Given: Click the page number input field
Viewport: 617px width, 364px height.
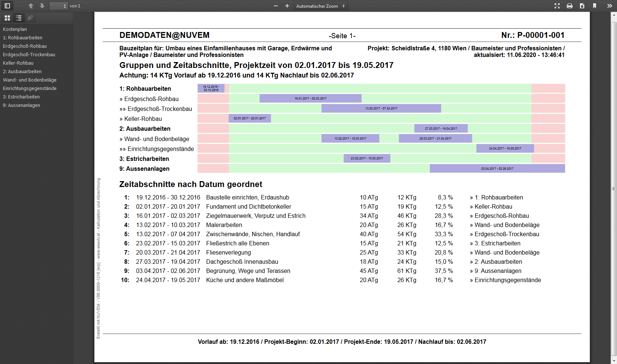Looking at the screenshot, I should (x=59, y=6).
